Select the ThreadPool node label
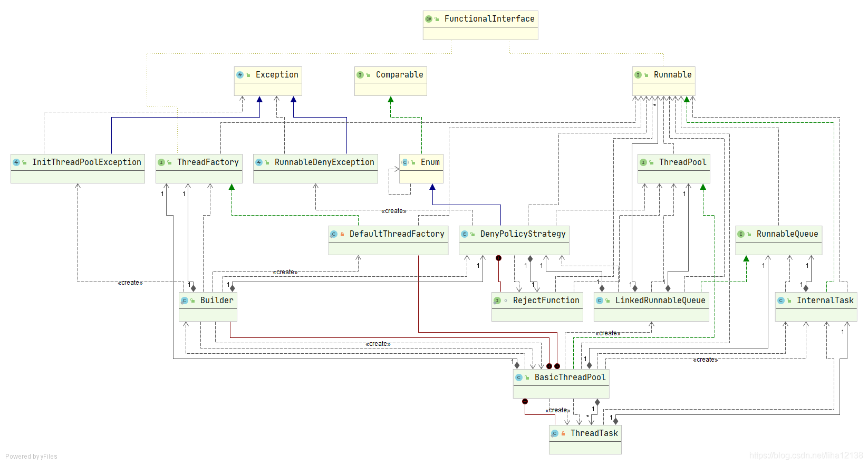This screenshot has width=868, height=465. point(683,162)
